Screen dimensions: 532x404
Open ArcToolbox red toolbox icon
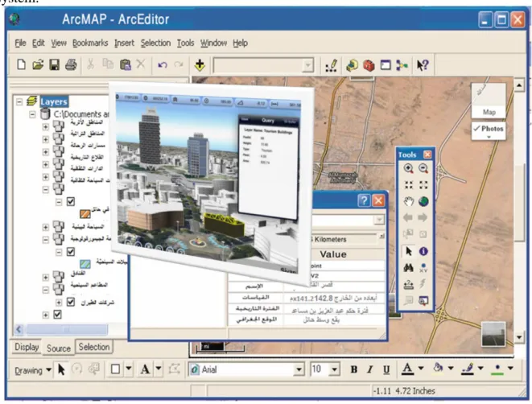369,65
